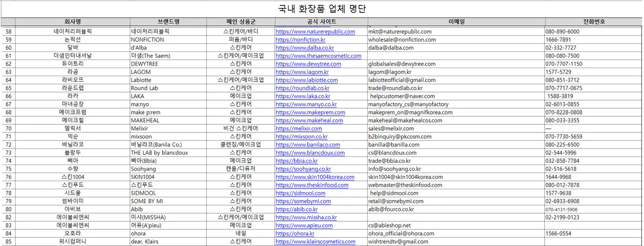Select the email trade@bbia.co.kr
644x246 pixels.
point(456,161)
